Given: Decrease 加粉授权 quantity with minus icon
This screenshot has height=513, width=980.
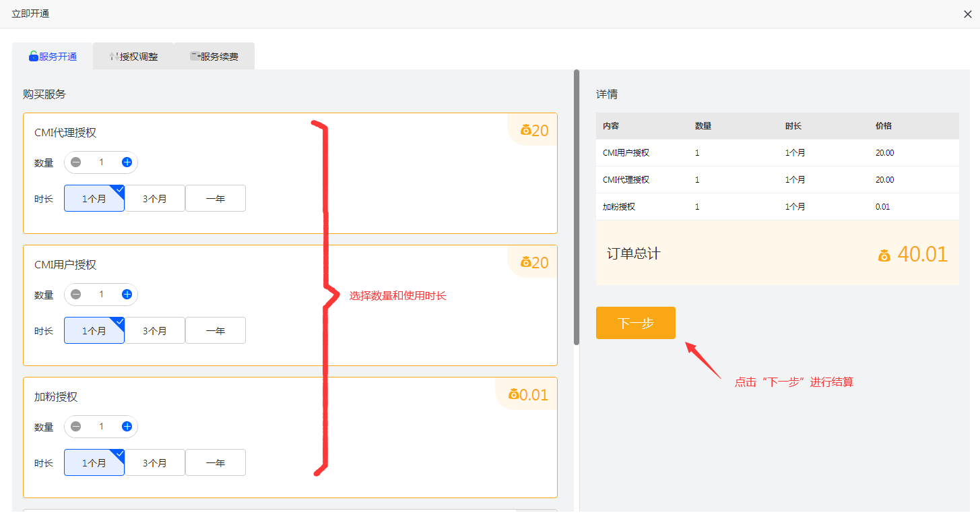Looking at the screenshot, I should pyautogui.click(x=76, y=427).
